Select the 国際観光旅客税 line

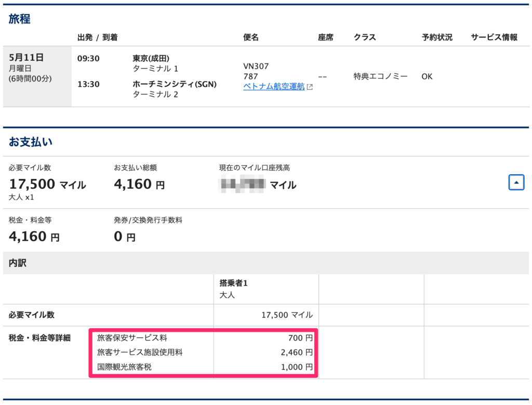(124, 367)
